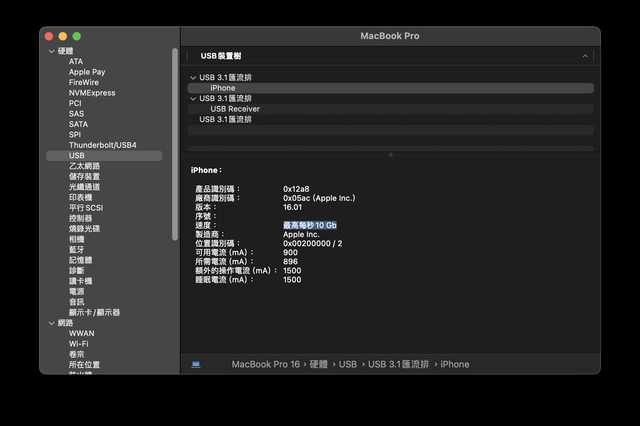Click the sort caret in the USB 裝置樹 header

point(587,56)
